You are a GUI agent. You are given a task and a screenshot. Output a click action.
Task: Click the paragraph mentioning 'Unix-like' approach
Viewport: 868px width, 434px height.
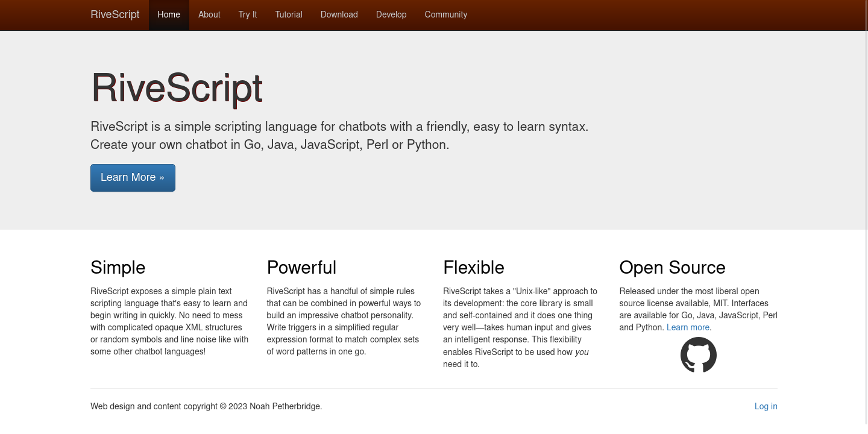coord(520,327)
